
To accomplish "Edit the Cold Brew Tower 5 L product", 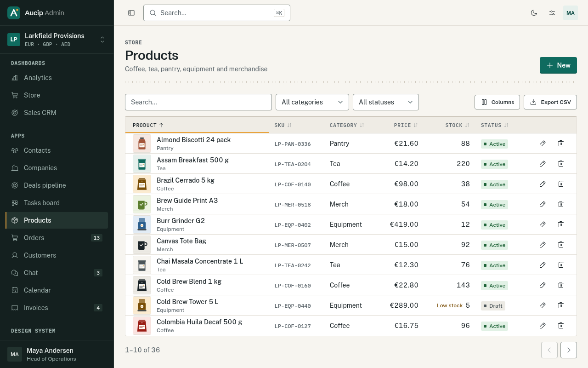I will 543,305.
